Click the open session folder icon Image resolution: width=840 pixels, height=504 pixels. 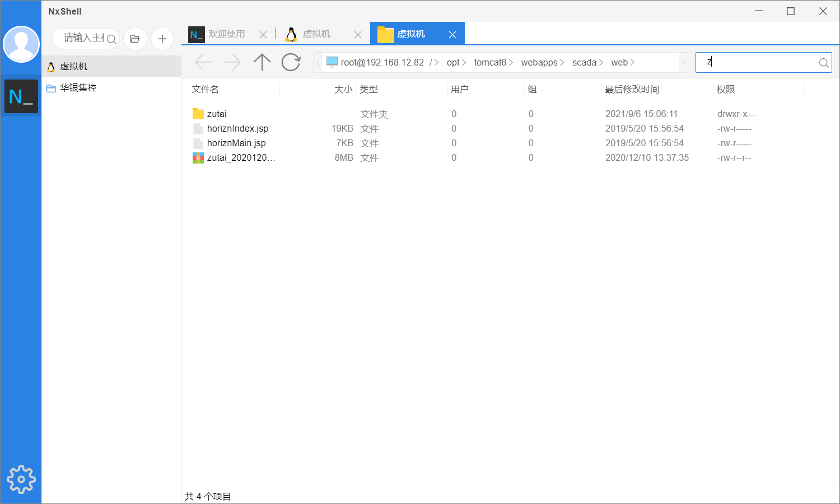135,39
